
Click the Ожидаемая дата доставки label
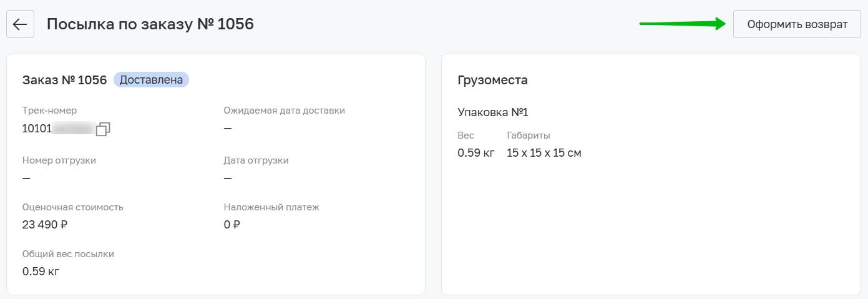285,110
